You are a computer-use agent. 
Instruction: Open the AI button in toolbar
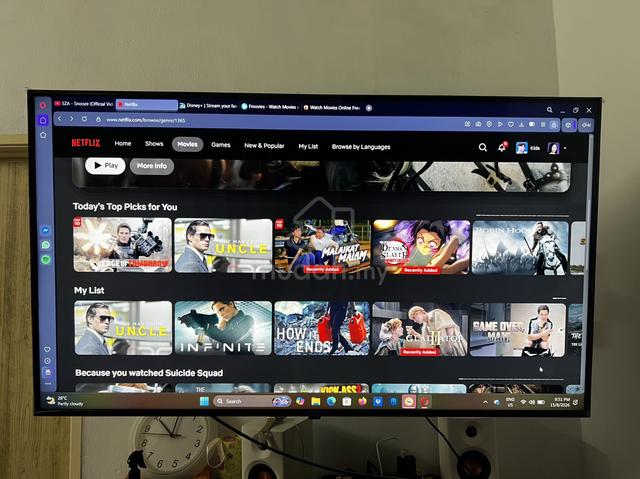coord(586,125)
